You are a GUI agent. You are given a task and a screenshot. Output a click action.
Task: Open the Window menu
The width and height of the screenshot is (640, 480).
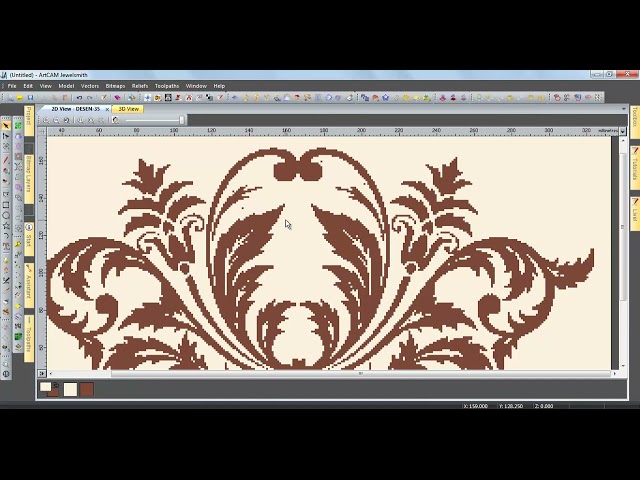(196, 86)
